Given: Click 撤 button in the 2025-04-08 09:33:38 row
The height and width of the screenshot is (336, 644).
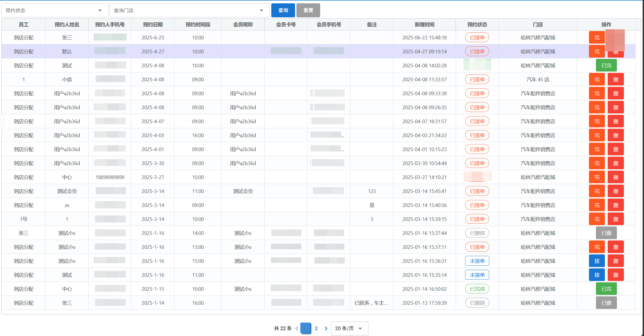Looking at the screenshot, I should pos(616,93).
